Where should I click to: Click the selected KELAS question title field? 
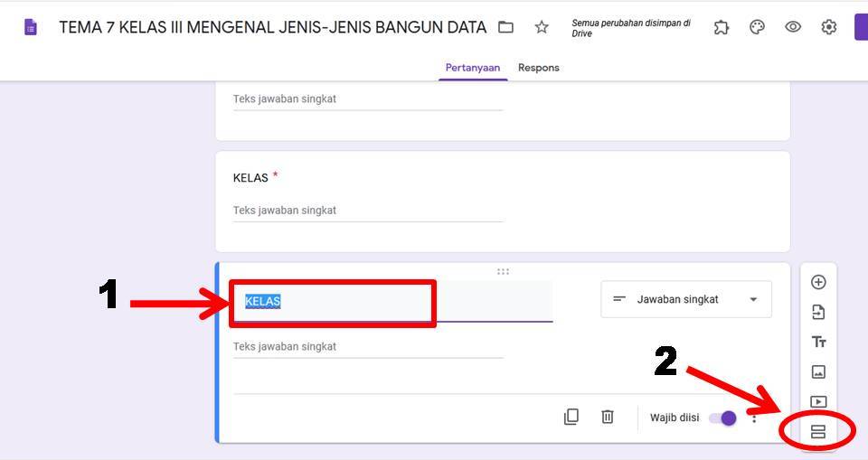[x=392, y=301]
